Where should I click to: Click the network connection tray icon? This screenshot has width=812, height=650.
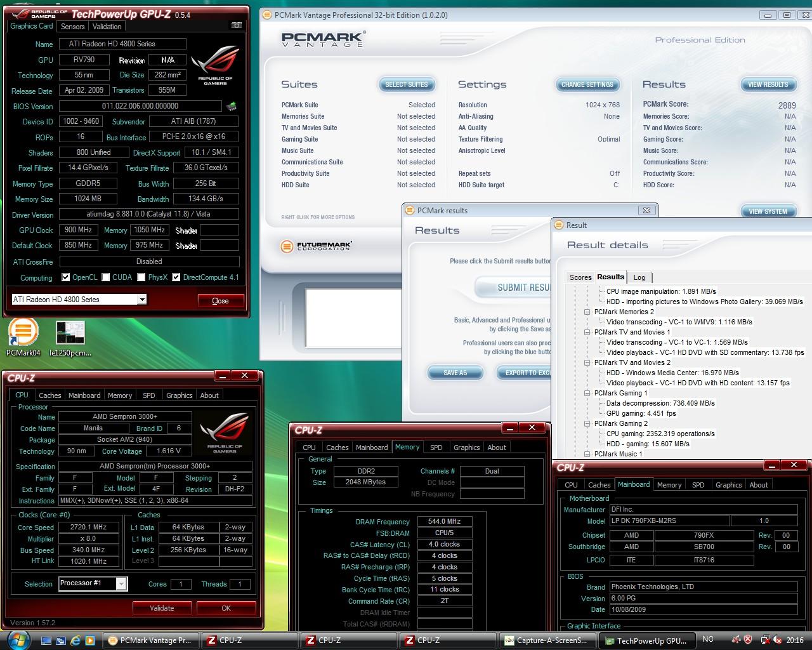coord(764,640)
